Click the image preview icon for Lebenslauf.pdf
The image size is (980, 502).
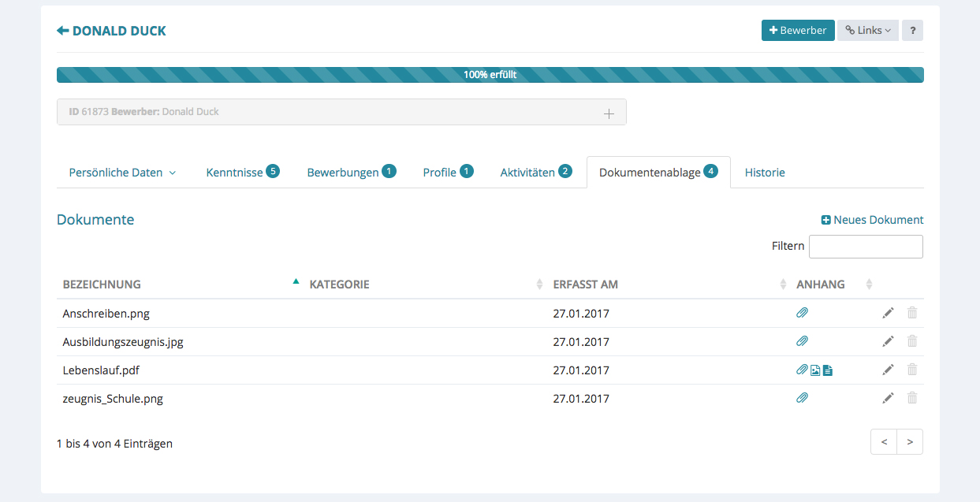click(x=815, y=370)
